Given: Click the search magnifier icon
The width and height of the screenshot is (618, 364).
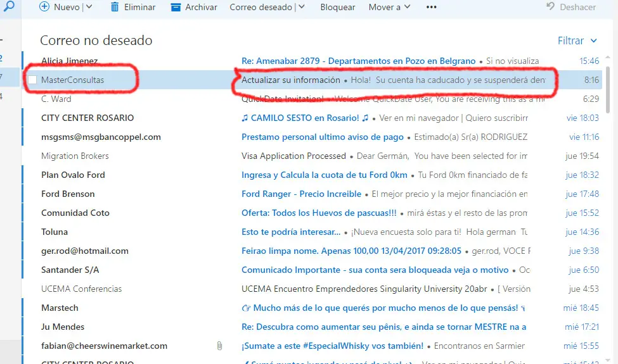Looking at the screenshot, I should click(x=9, y=6).
